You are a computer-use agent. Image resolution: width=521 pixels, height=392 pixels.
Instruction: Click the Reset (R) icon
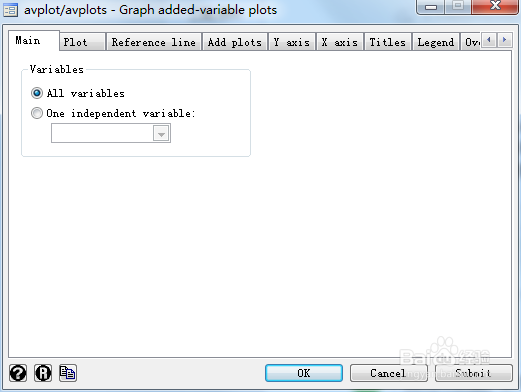click(x=43, y=373)
